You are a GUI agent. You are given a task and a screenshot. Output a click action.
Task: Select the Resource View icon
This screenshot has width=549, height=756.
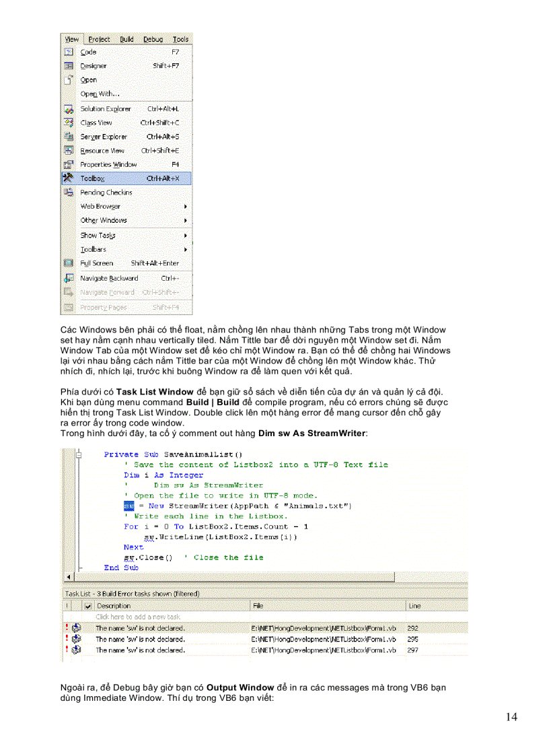(69, 150)
